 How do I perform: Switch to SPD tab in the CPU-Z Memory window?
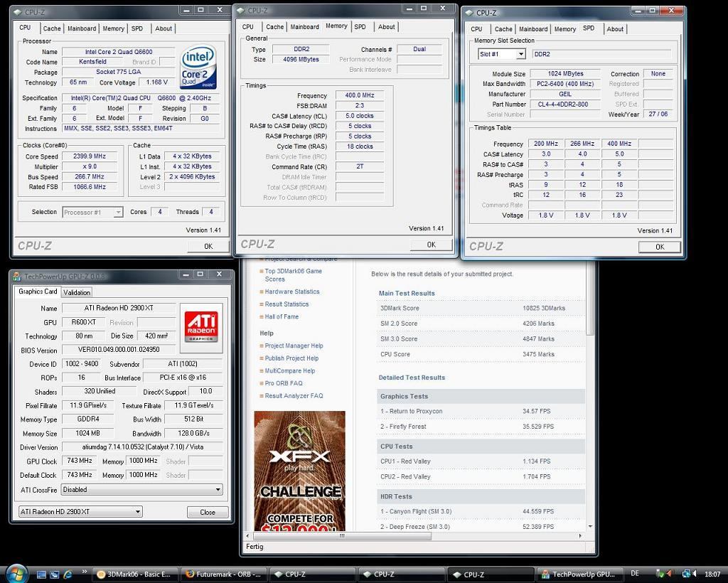[x=360, y=27]
